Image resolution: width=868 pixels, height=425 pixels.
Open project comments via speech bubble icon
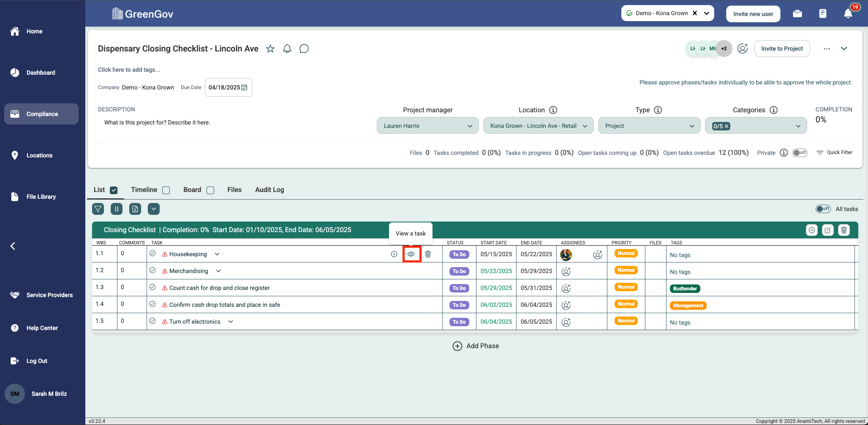(x=304, y=49)
